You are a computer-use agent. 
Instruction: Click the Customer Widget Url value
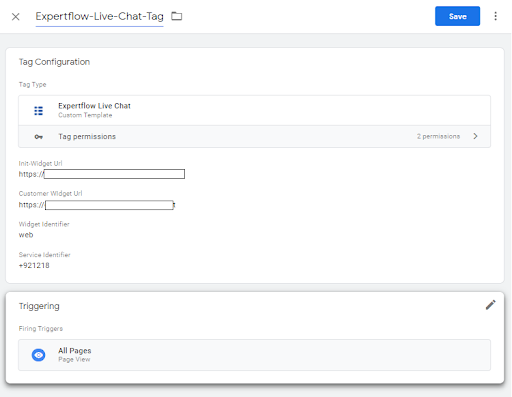pos(97,205)
